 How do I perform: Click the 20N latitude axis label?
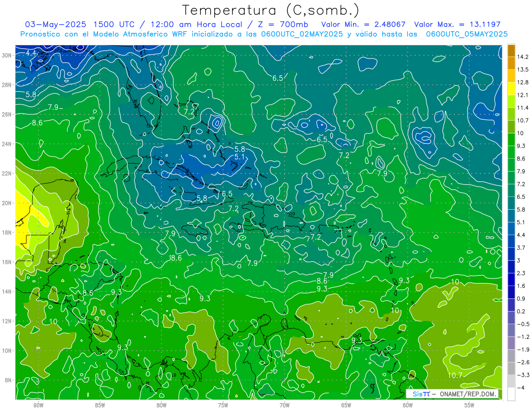[x=7, y=203]
